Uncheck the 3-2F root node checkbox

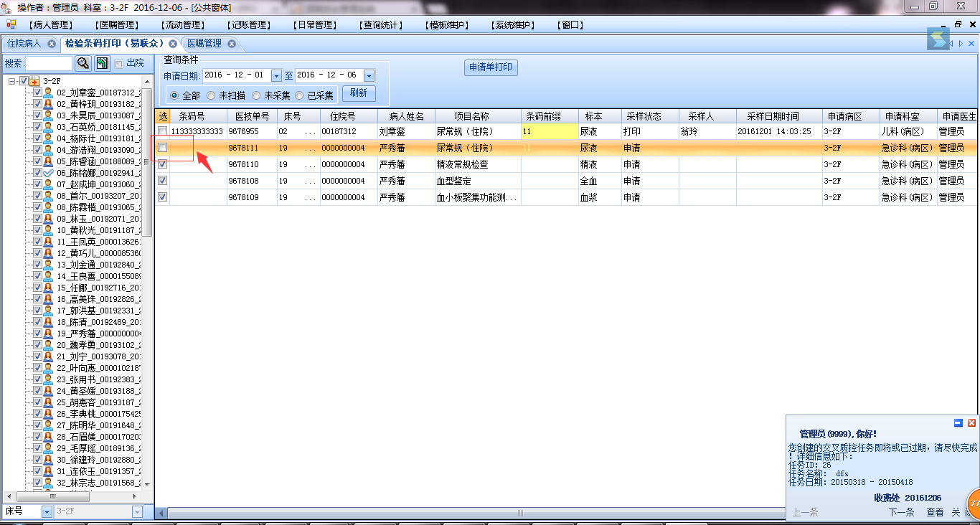click(24, 81)
